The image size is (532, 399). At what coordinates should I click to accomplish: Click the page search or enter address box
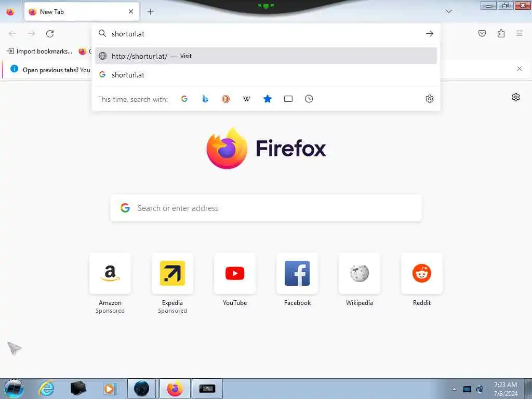(x=266, y=208)
